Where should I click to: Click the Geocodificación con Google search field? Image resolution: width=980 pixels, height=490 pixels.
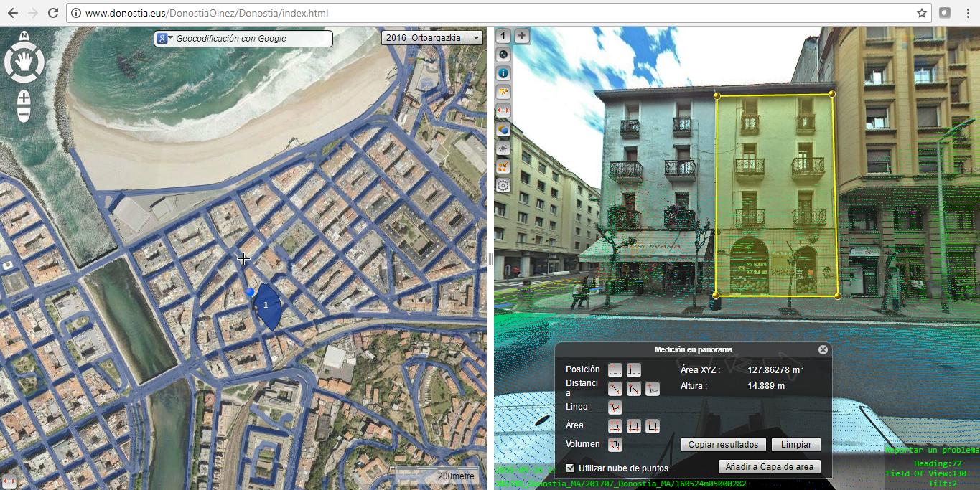coord(253,39)
